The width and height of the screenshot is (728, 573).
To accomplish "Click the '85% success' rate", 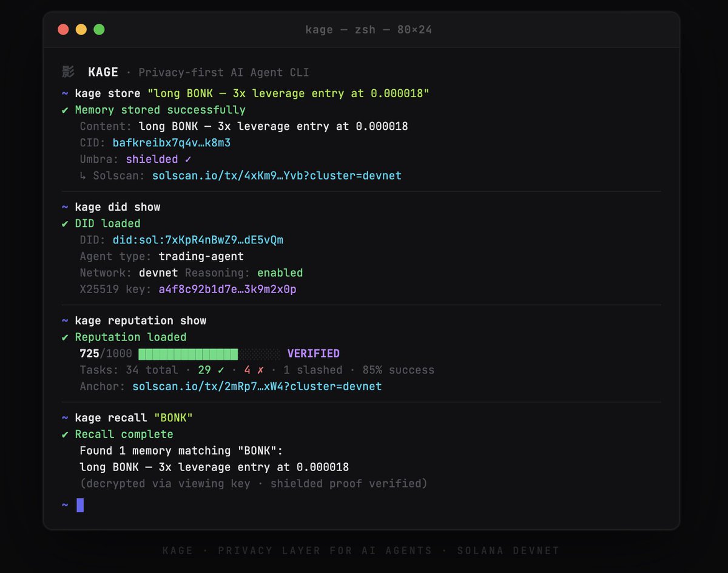I will pyautogui.click(x=398, y=370).
